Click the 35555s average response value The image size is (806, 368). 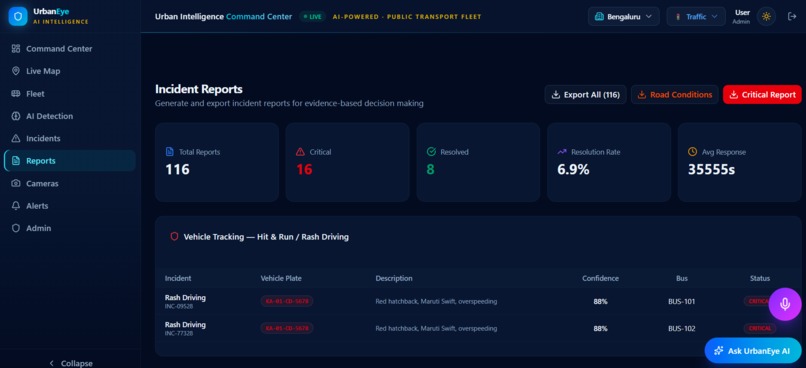point(711,169)
